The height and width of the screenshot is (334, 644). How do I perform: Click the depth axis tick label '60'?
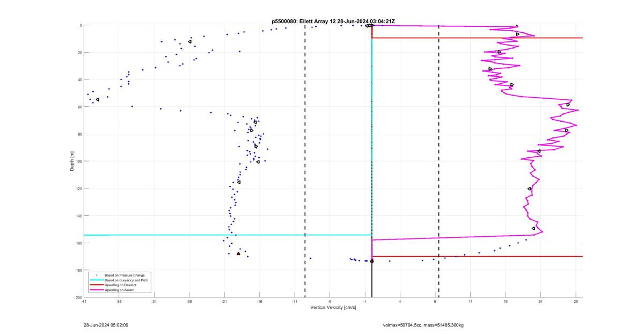79,107
